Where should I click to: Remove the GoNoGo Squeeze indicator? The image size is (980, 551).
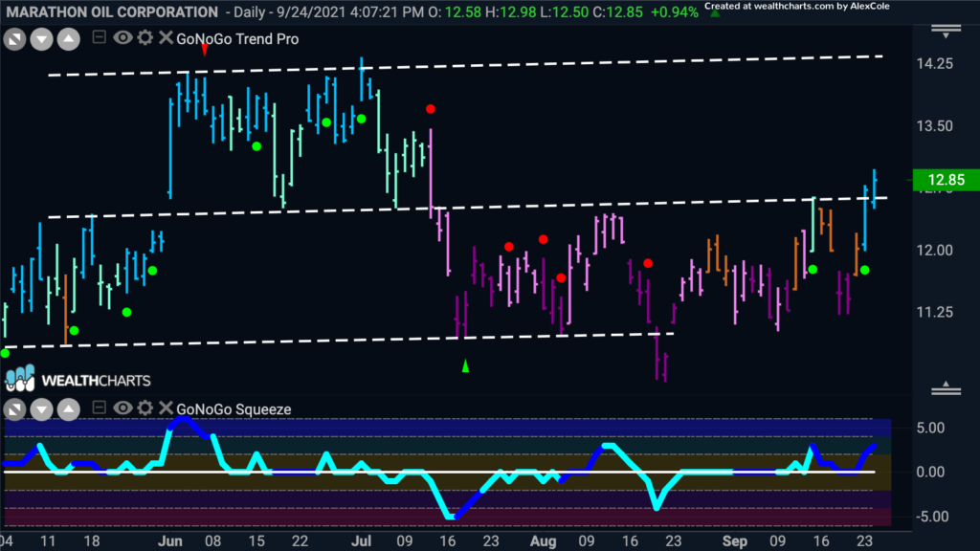(166, 408)
